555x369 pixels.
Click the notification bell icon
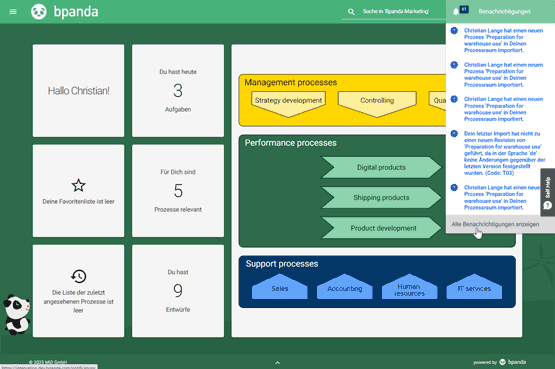pos(456,12)
